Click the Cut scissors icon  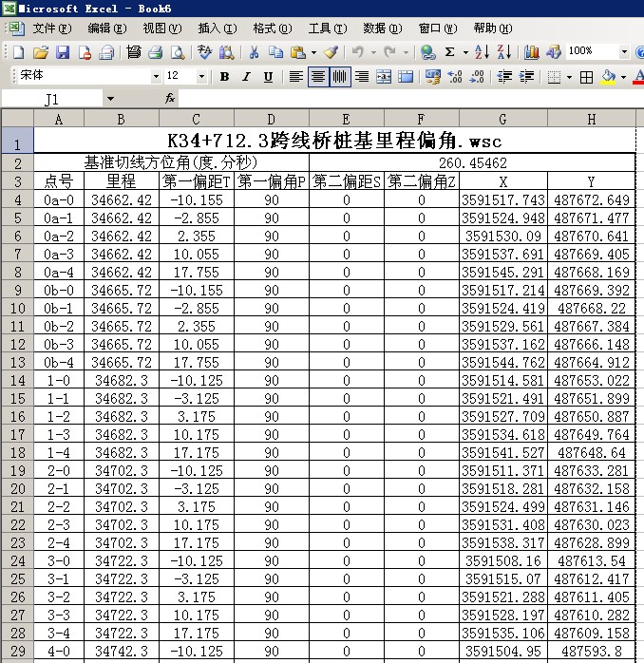click(254, 52)
